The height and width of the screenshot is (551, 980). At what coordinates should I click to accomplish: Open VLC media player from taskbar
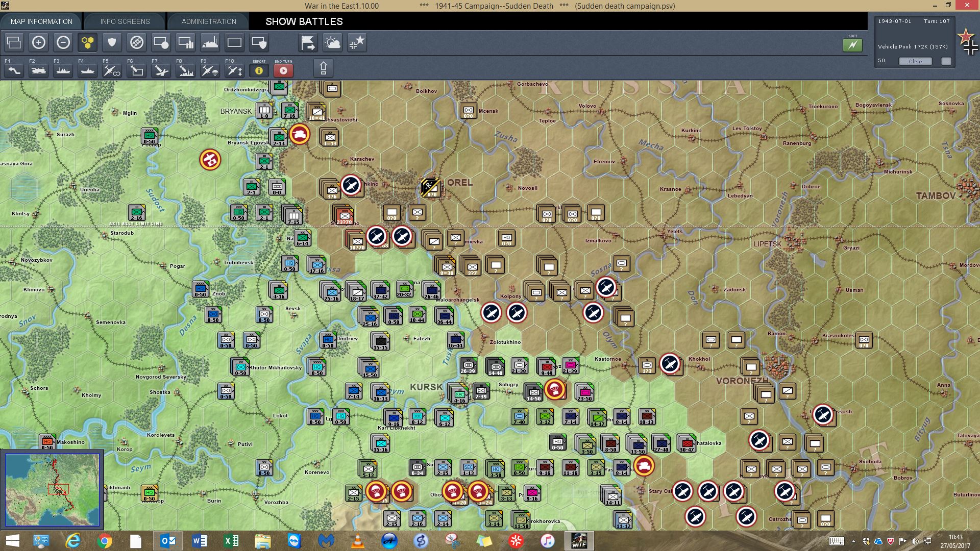point(358,541)
